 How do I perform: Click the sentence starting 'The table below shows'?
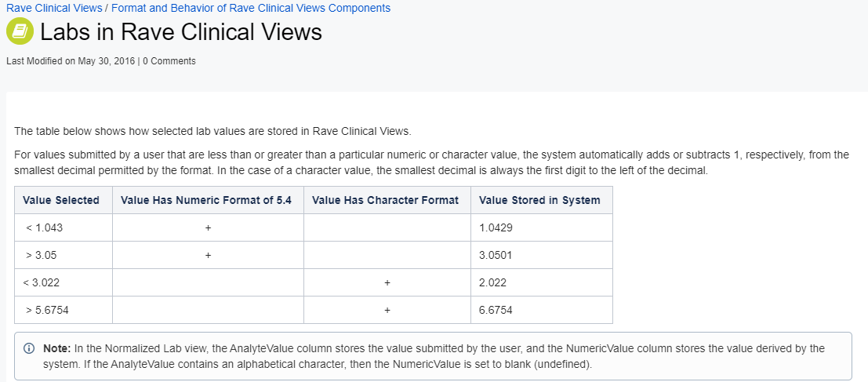coord(213,131)
